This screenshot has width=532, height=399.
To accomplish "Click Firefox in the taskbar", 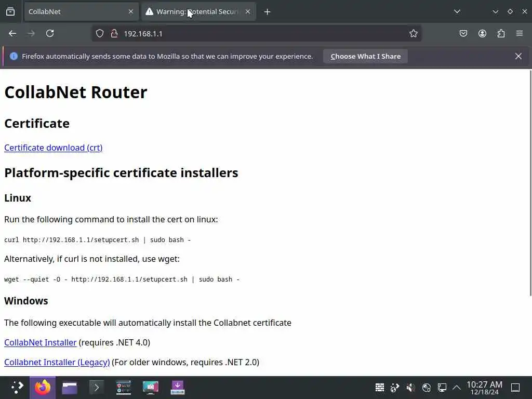I will click(x=43, y=388).
